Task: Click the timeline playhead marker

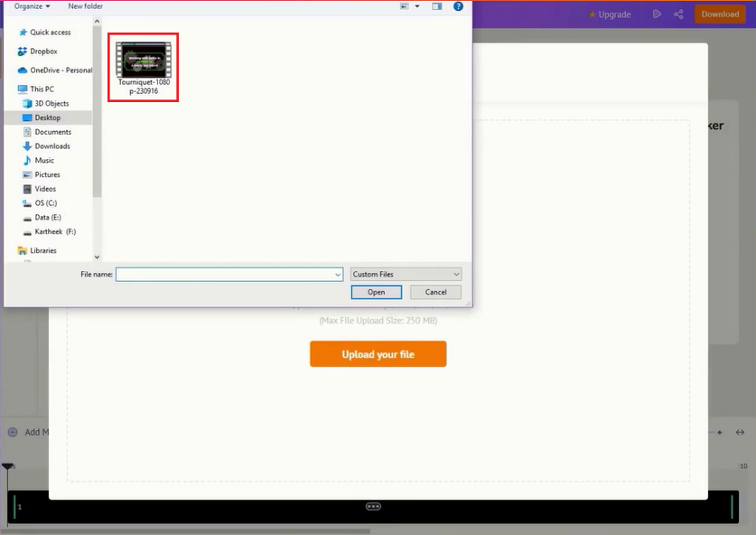Action: (8, 466)
